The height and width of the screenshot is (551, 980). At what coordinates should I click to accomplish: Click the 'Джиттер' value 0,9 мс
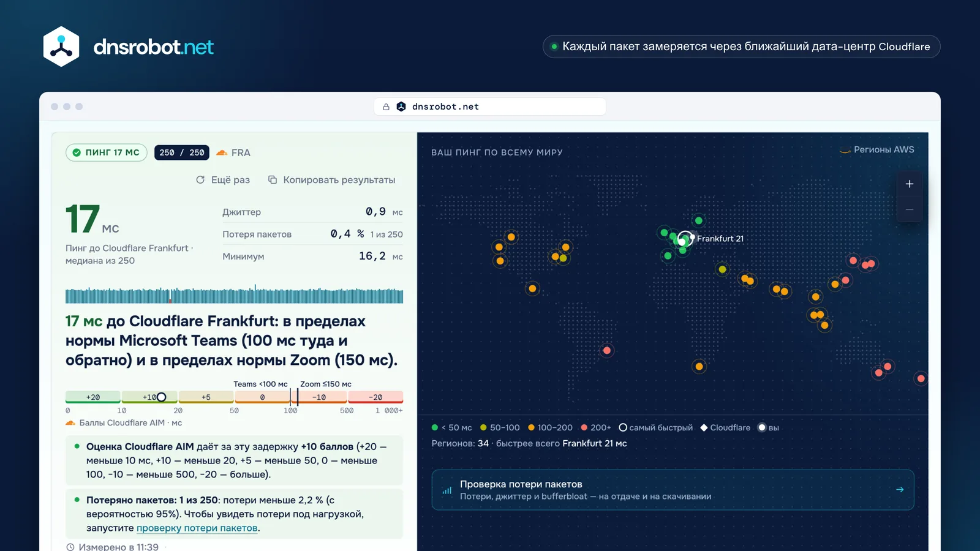coord(384,212)
